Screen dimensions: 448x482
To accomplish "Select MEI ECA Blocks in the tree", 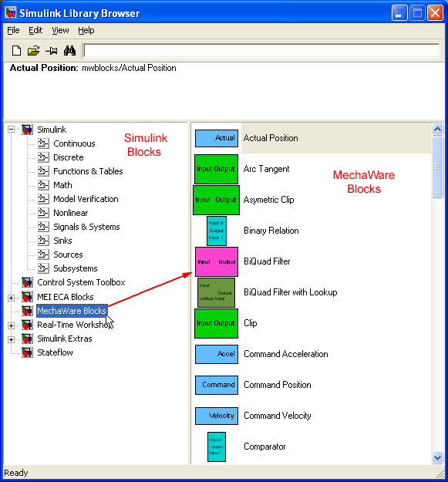I will 65,297.
